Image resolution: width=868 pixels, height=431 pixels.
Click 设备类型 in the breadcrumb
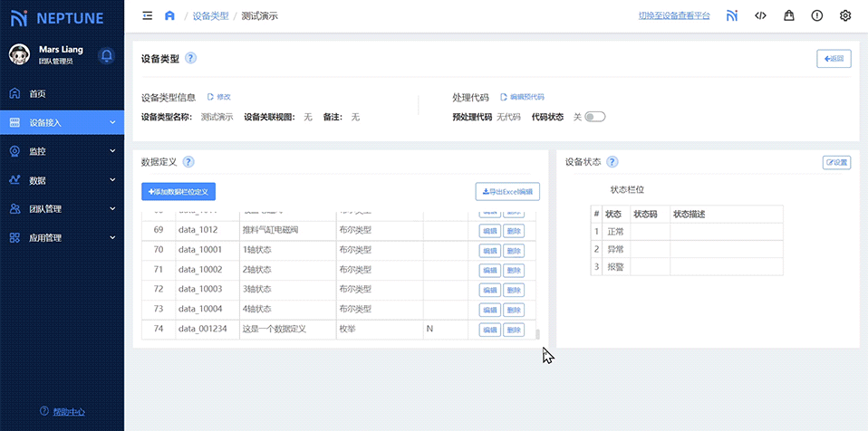tap(210, 16)
